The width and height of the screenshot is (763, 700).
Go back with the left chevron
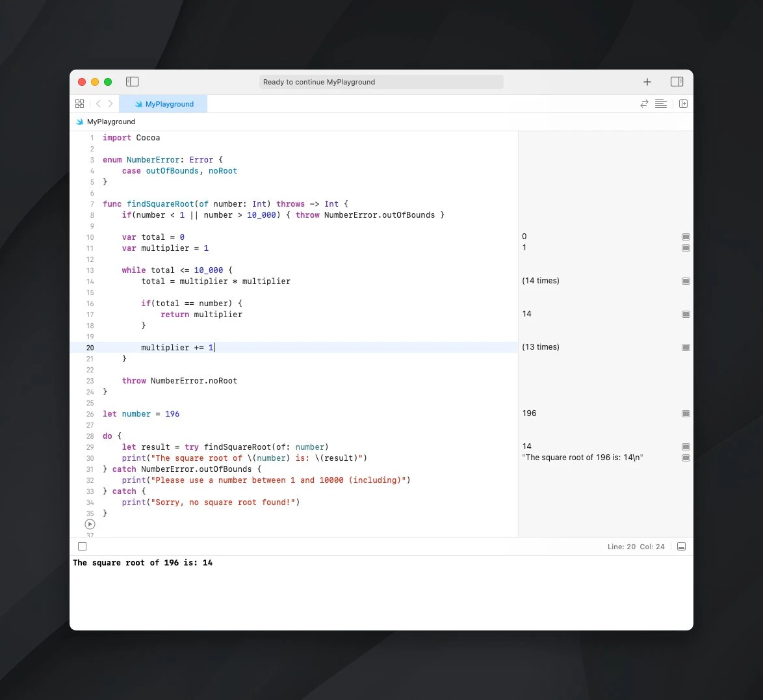tap(98, 104)
